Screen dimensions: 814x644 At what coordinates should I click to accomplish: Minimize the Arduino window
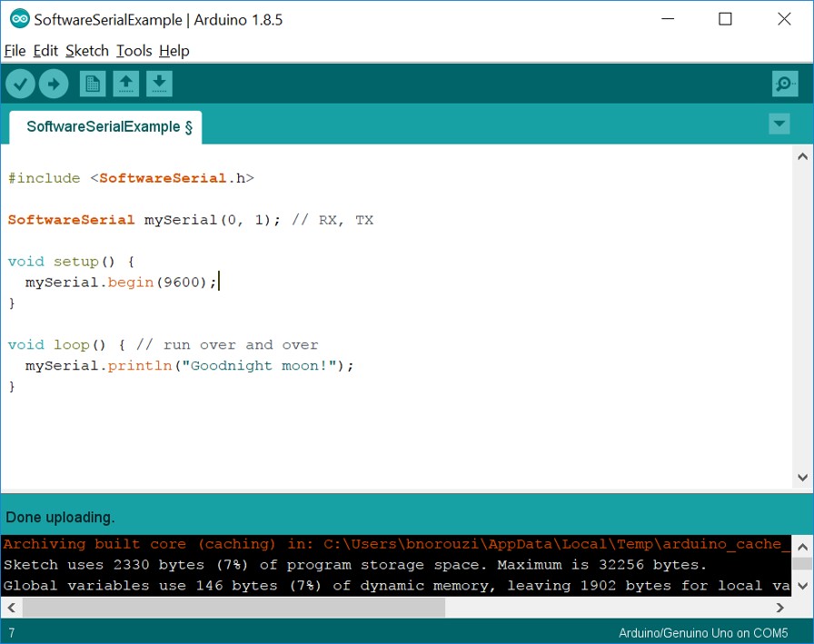pos(668,19)
